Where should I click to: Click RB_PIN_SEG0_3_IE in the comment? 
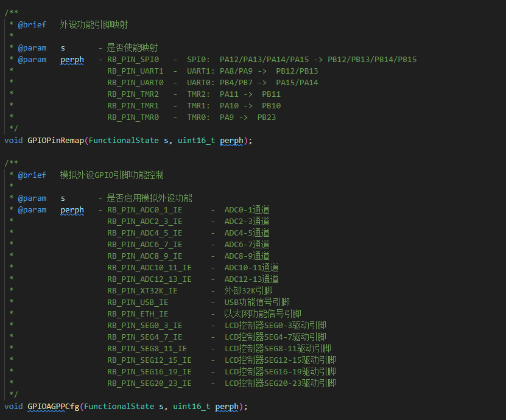(144, 326)
